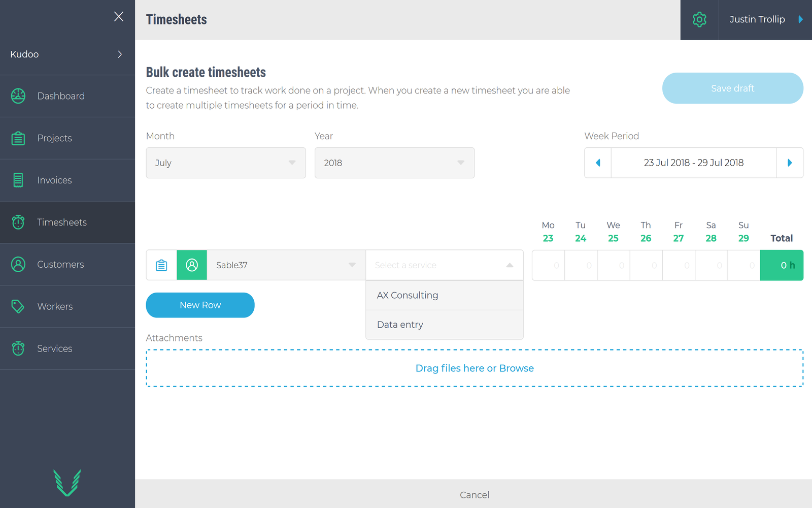812x508 pixels.
Task: Open the Services menu item
Action: click(x=67, y=348)
